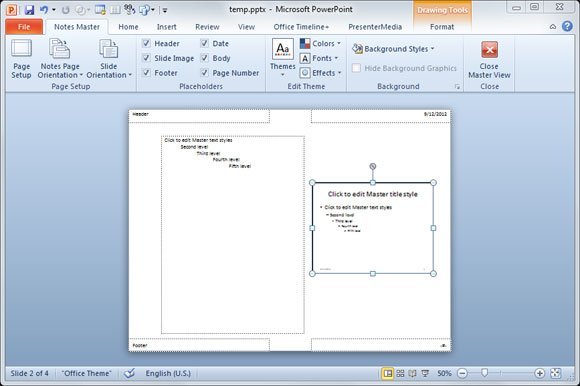The width and height of the screenshot is (580, 386).
Task: Switch to Slide Sorter view icon
Action: point(400,373)
